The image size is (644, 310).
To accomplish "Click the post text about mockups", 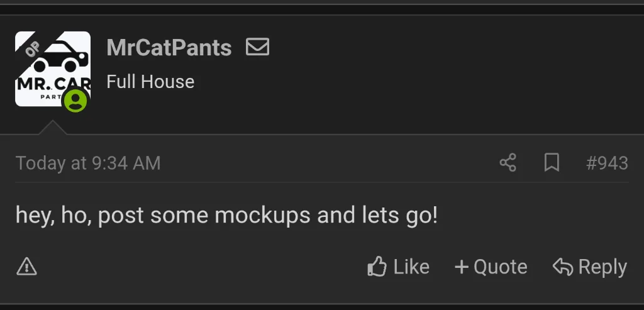I will click(x=226, y=216).
